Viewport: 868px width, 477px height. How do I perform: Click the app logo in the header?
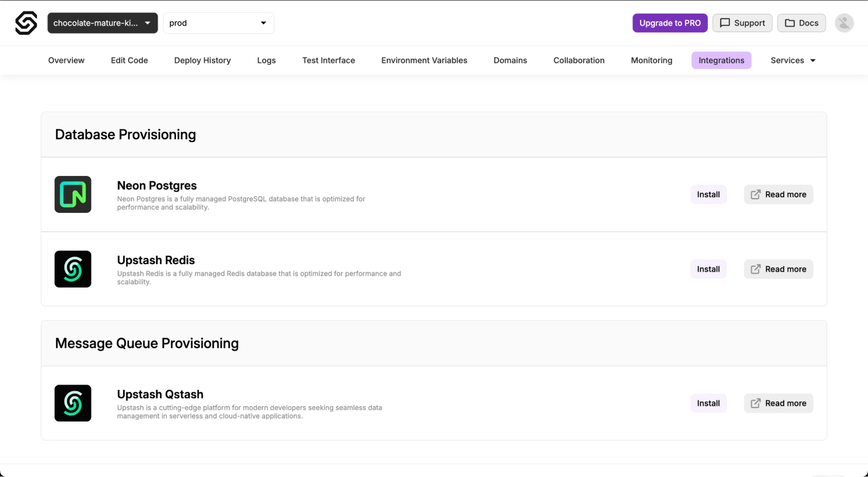pos(26,23)
